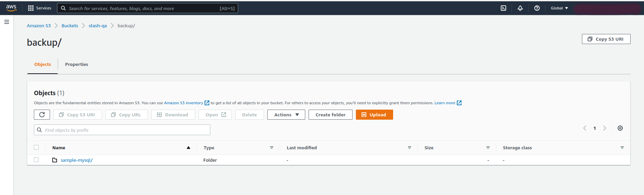Sort objects by Name column arrow

[x=188, y=148]
